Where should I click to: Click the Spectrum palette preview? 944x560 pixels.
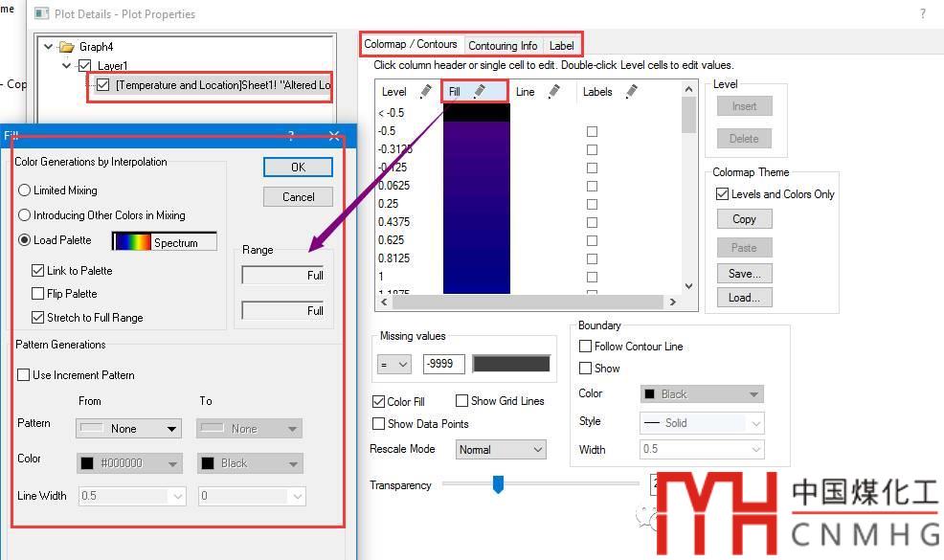165,242
